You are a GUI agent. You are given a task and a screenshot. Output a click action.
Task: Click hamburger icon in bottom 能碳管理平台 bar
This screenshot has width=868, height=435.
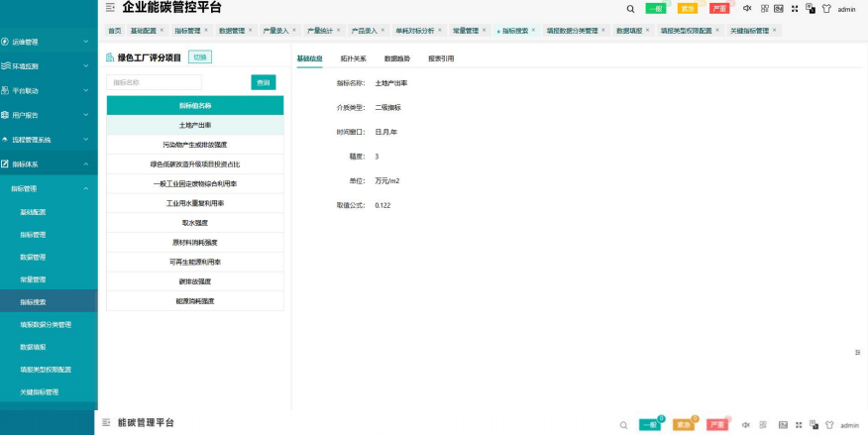pos(106,422)
